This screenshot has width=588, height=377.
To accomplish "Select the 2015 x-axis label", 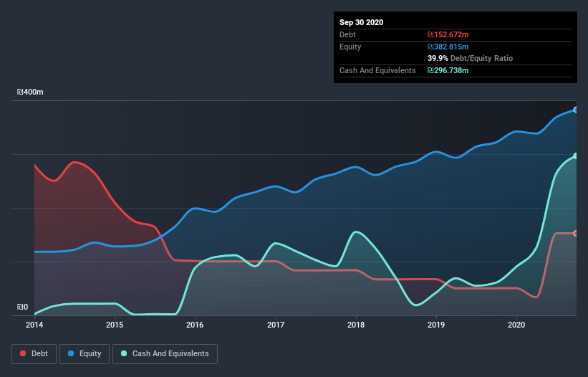I will click(x=115, y=325).
